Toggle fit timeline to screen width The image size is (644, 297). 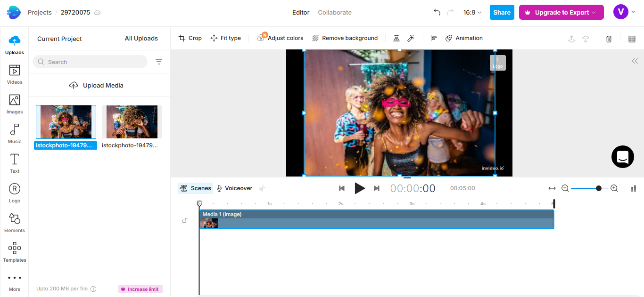tap(552, 188)
